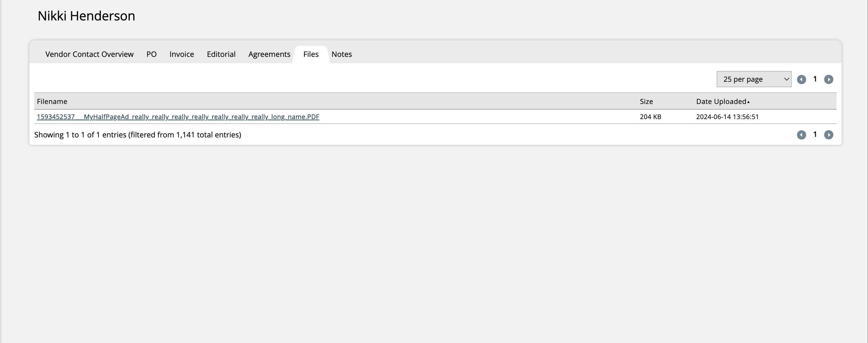Sort by Date Uploaded column header
This screenshot has height=343, width=868.
point(721,101)
